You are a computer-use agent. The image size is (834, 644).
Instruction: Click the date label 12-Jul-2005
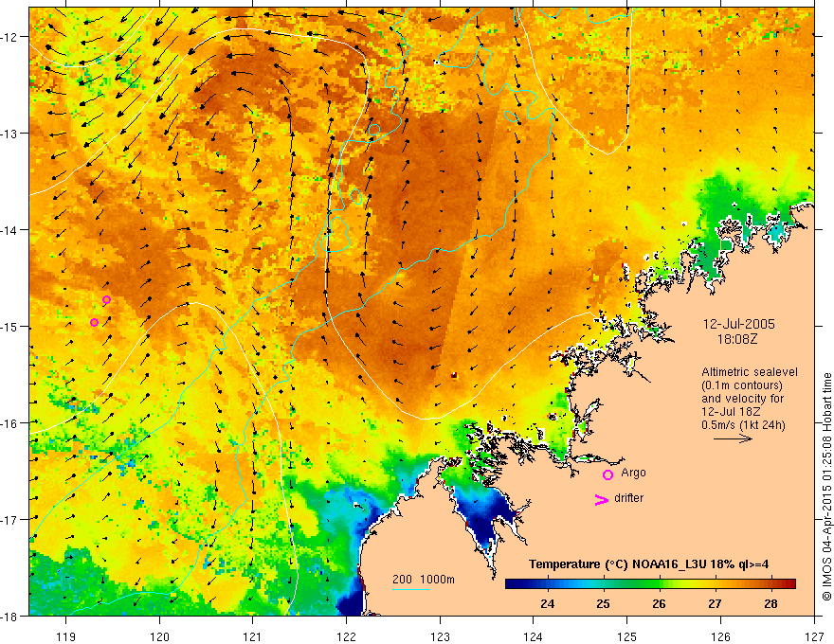tap(739, 324)
